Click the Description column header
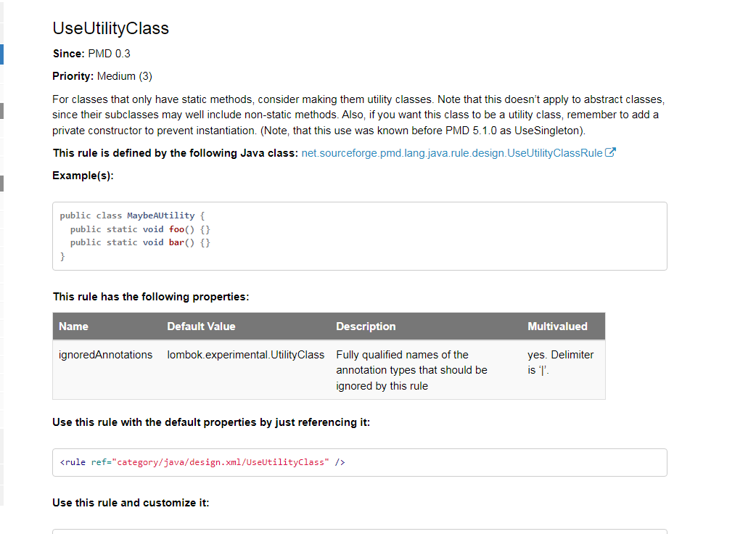Screen dimensions: 756x534 366,326
